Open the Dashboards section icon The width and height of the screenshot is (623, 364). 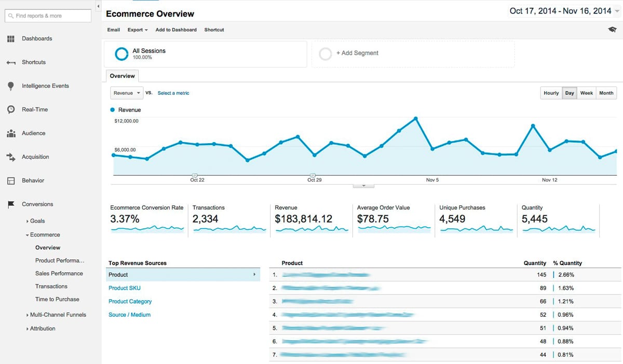click(11, 38)
